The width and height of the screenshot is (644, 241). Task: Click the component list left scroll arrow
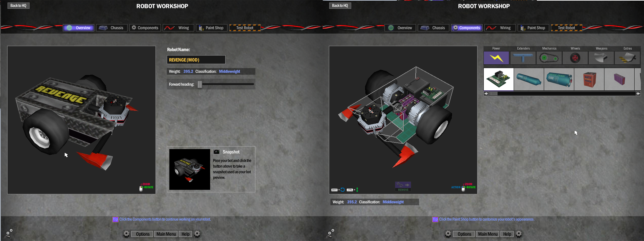pyautogui.click(x=486, y=94)
